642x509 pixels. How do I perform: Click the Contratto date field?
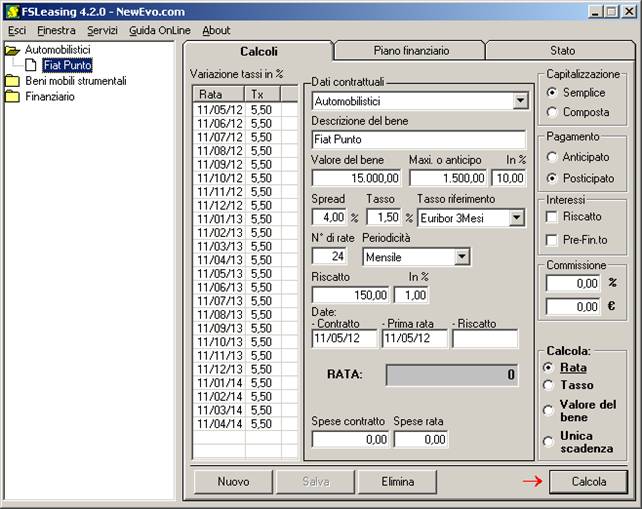344,339
